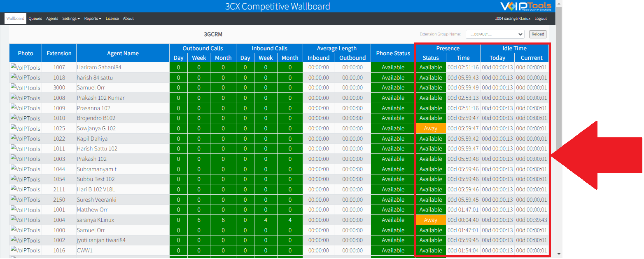Click the Extension column header

pyautogui.click(x=59, y=53)
